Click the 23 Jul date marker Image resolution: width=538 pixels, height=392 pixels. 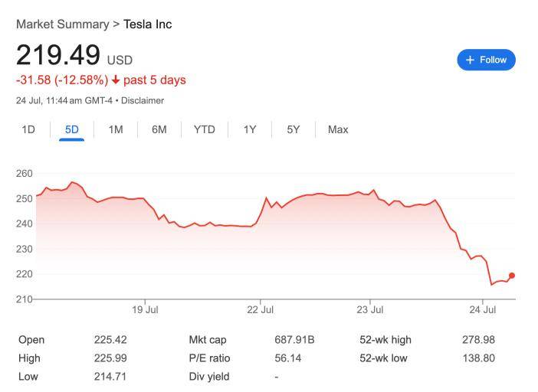[x=370, y=309]
